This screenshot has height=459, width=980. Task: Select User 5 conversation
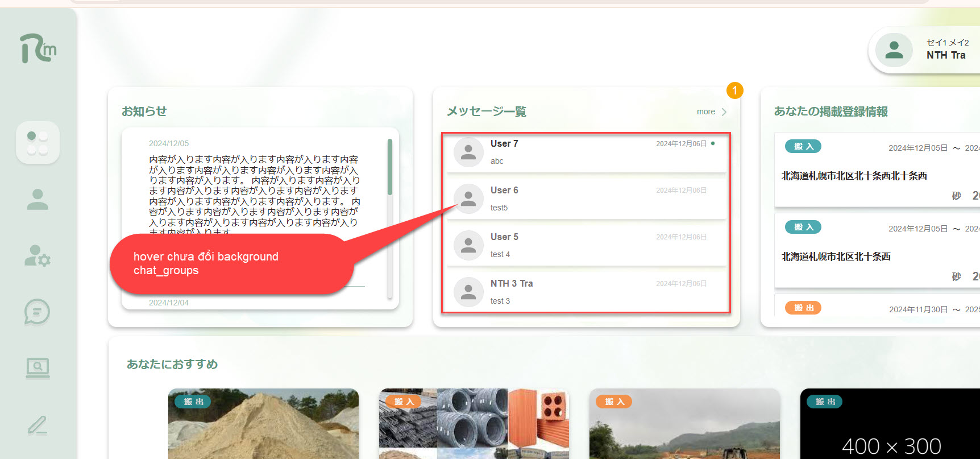[x=585, y=246]
